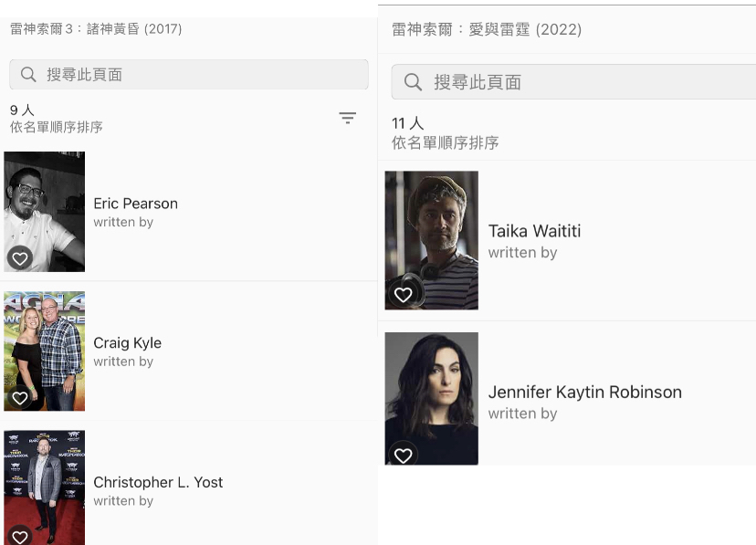This screenshot has width=756, height=545.
Task: Toggle heart on Christopher L. Yost's photo
Action: point(19,536)
